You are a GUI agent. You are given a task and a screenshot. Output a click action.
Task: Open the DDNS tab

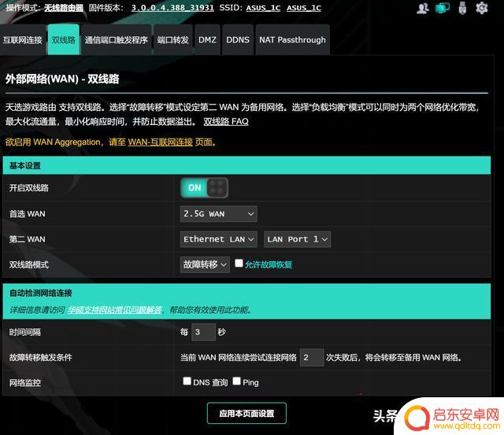click(238, 40)
